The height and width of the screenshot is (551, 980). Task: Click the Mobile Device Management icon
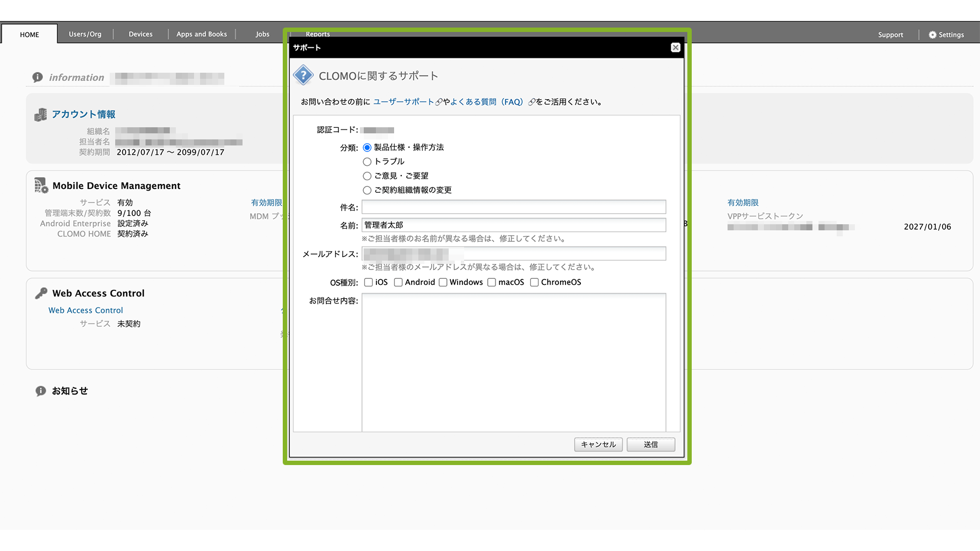[41, 186]
